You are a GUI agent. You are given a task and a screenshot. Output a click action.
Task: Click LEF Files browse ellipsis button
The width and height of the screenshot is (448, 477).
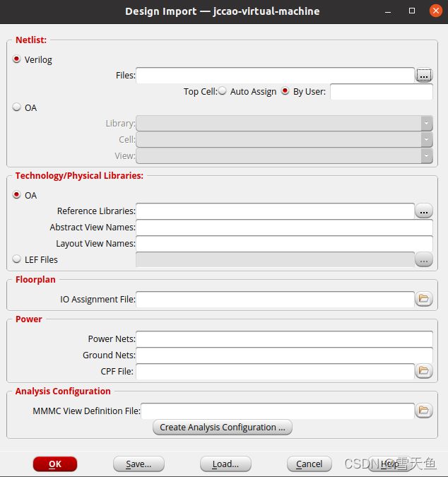coord(424,259)
